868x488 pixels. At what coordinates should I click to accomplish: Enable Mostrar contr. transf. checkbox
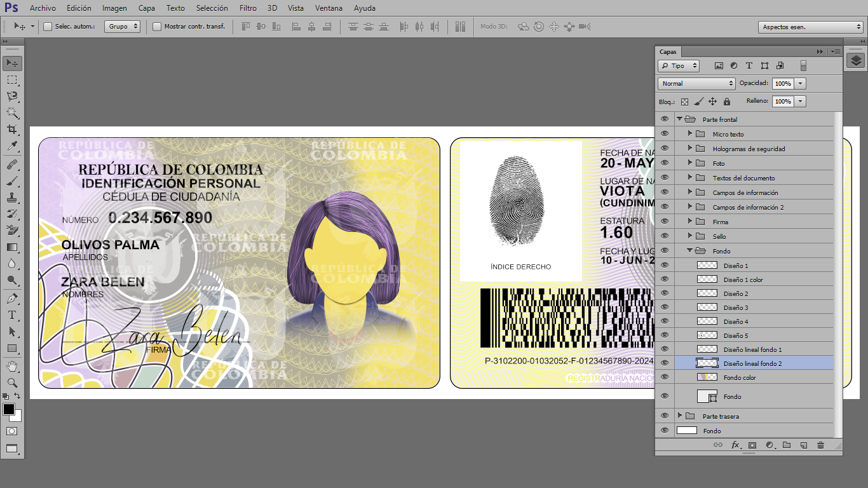(x=157, y=27)
